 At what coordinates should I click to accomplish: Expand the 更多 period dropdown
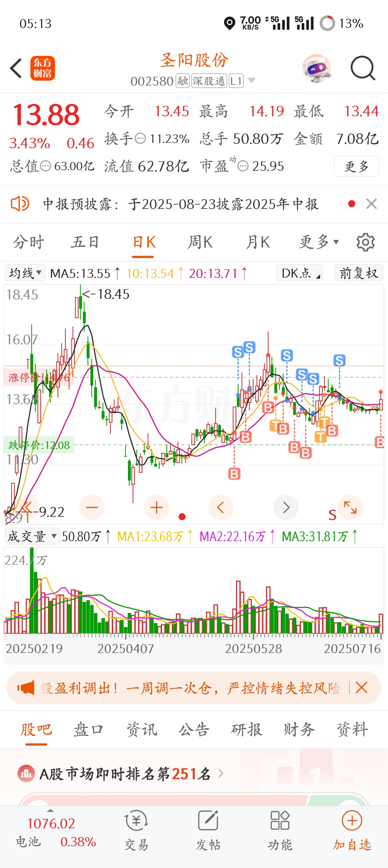(319, 242)
